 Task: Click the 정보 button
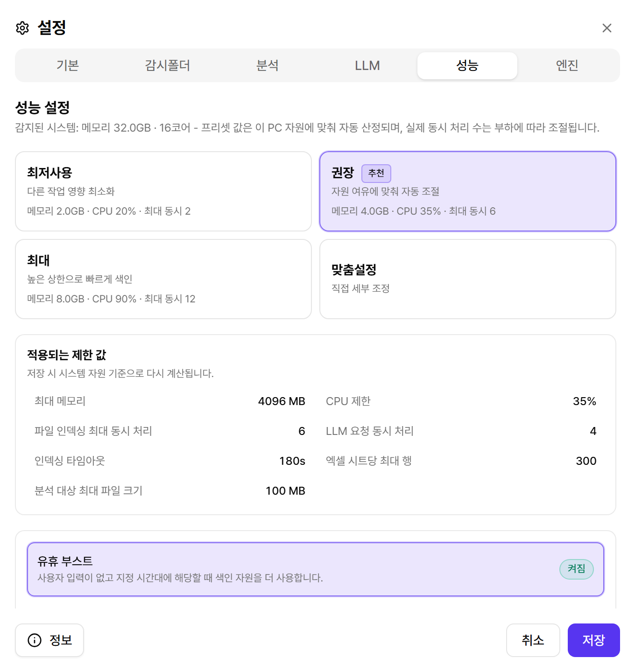[49, 640]
